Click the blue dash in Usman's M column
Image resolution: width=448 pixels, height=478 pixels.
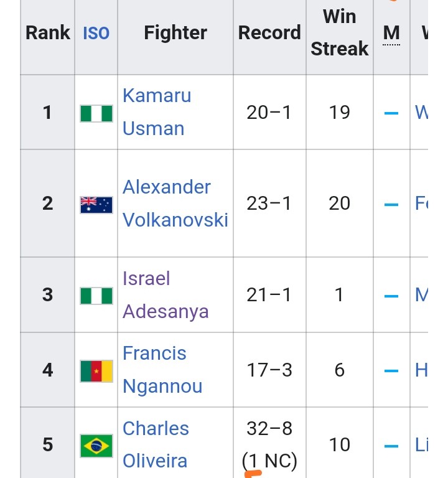(x=391, y=113)
